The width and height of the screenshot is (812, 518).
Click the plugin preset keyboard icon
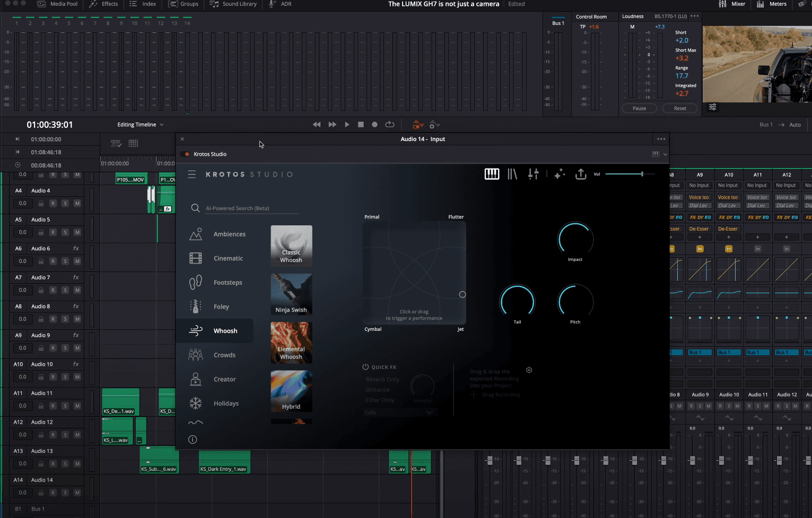656,154
